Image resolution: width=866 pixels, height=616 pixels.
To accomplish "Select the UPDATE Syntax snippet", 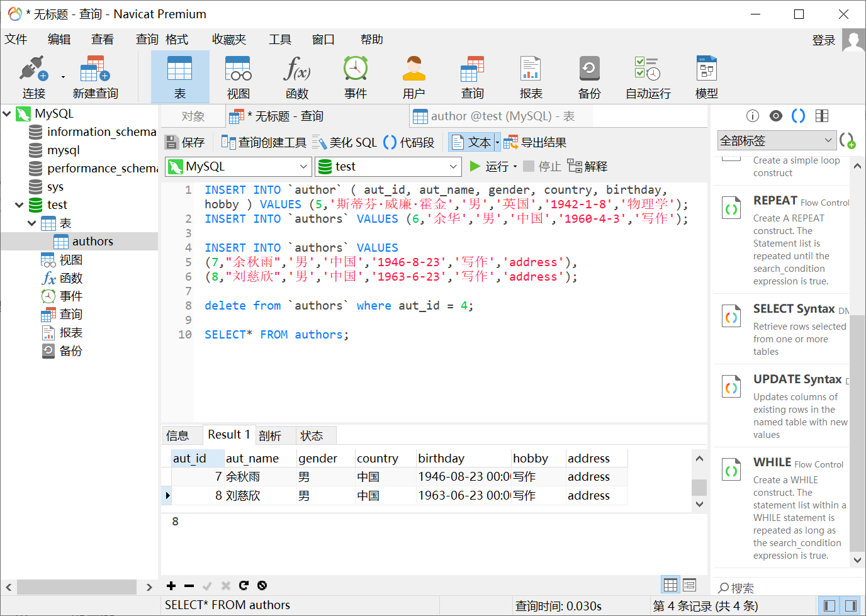I will 782,406.
